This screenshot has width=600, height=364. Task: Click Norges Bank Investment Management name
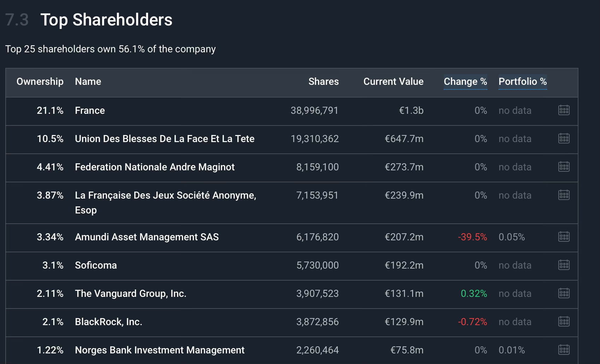[159, 350]
